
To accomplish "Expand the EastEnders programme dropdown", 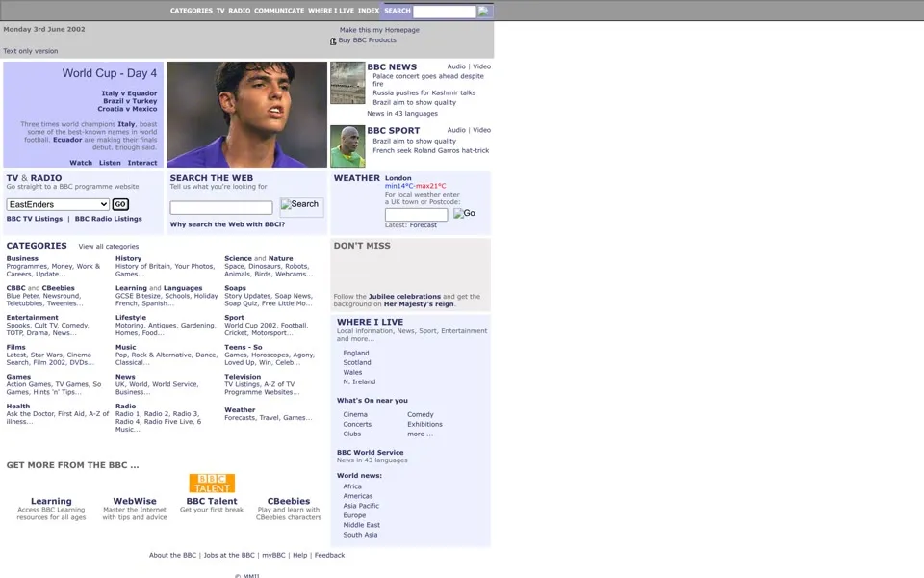I will click(58, 204).
